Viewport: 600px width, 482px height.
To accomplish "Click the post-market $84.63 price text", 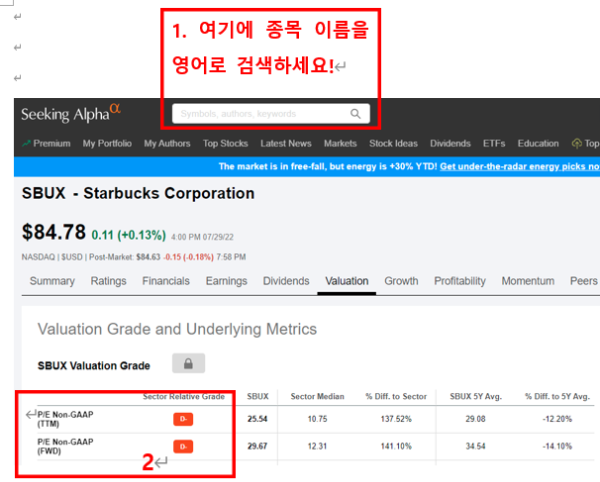I will pyautogui.click(x=148, y=257).
